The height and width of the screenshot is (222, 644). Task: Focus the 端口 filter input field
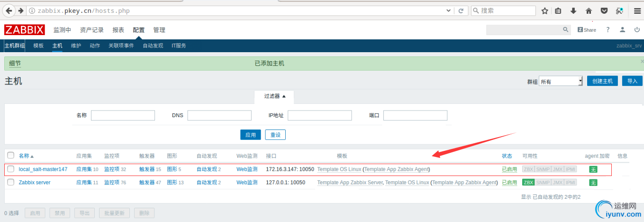tap(415, 115)
